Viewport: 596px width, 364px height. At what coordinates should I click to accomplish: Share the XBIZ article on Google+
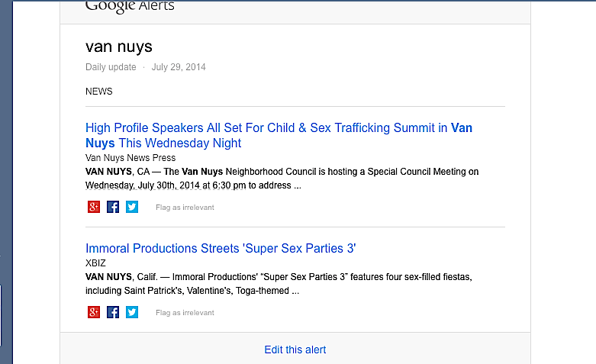point(94,312)
